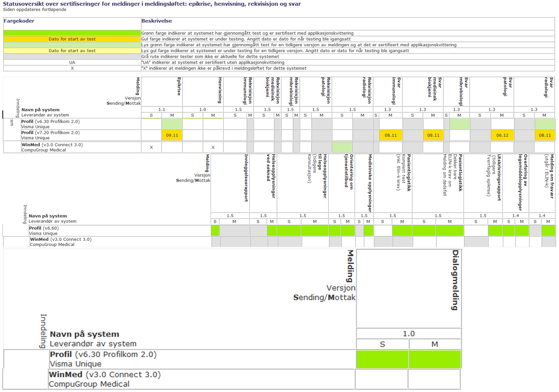Select "Overføring av legemiddelopplysninger" column header
This screenshot has height=392, width=559.
(x=523, y=182)
